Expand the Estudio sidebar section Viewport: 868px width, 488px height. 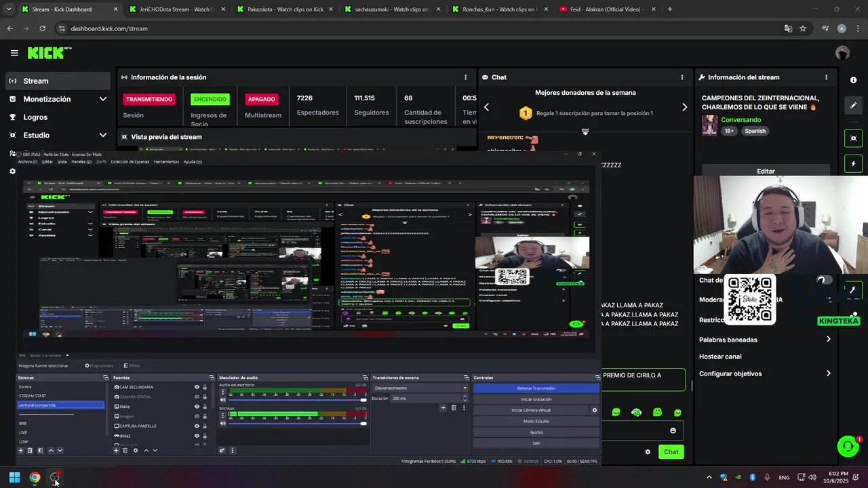103,135
